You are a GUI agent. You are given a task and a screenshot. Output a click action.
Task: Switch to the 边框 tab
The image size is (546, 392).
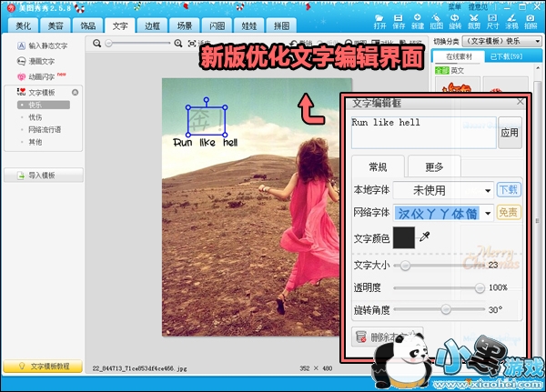tap(151, 27)
